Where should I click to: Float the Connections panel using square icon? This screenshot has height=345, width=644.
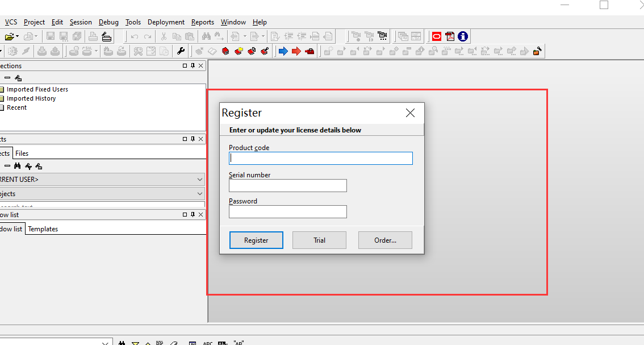[185, 66]
